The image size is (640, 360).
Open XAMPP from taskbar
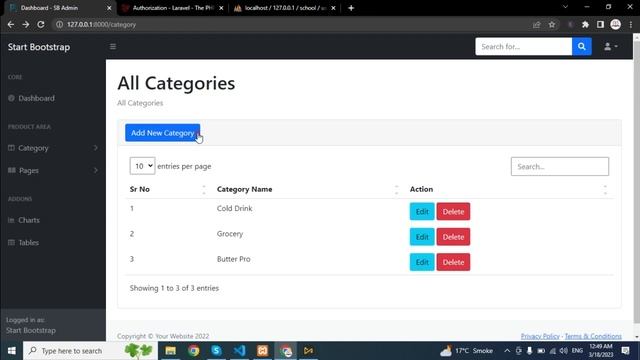tap(262, 351)
